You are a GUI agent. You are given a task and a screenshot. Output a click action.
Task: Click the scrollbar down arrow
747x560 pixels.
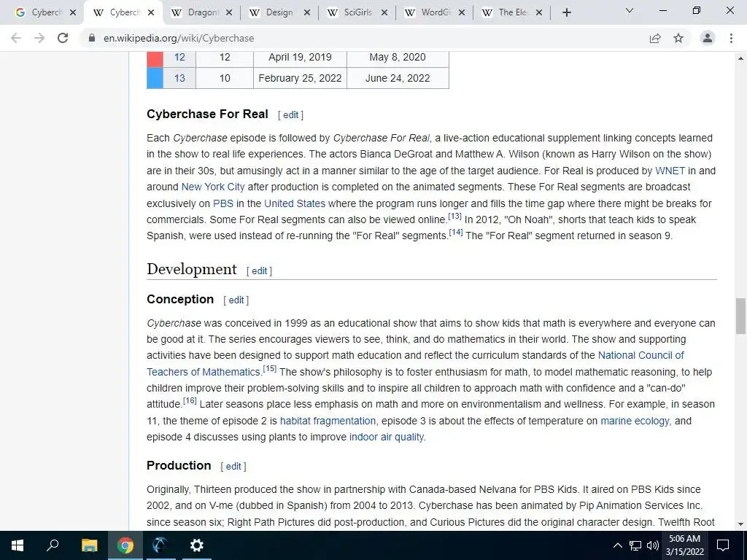[740, 524]
